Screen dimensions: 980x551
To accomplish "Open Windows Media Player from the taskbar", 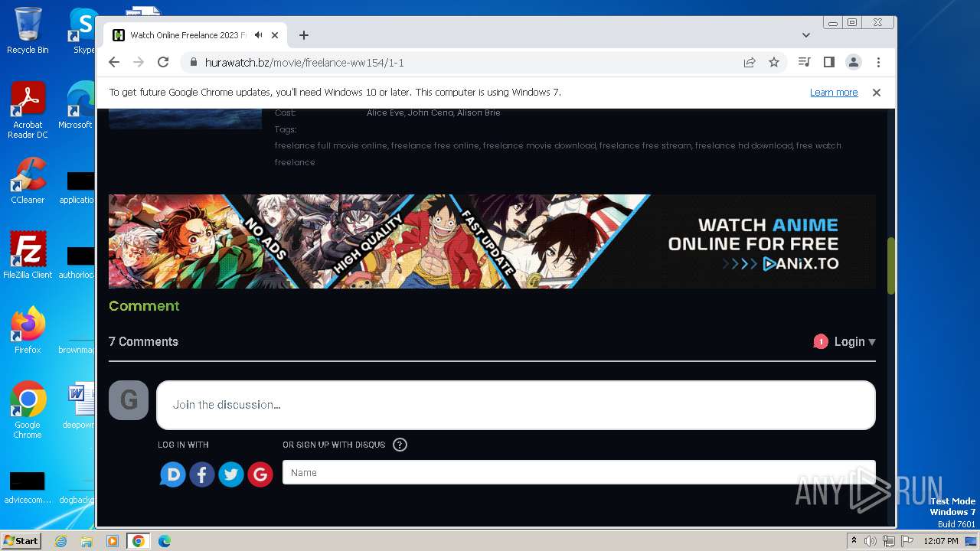I will (113, 541).
